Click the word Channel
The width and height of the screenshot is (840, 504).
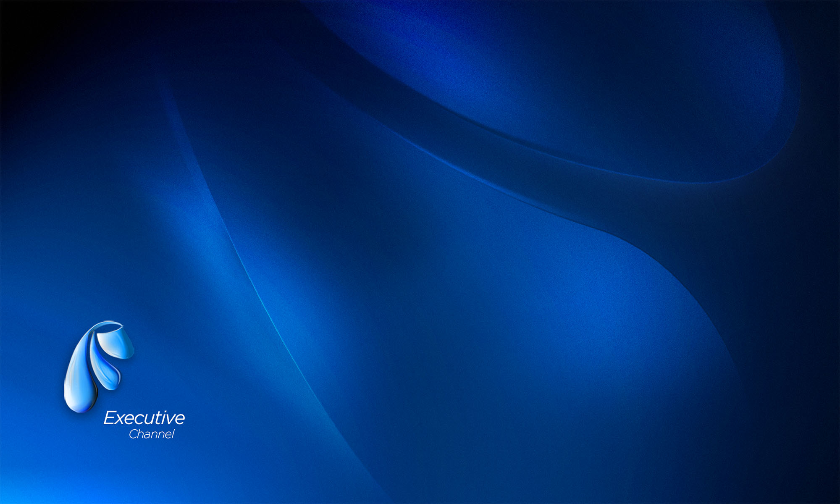point(152,434)
